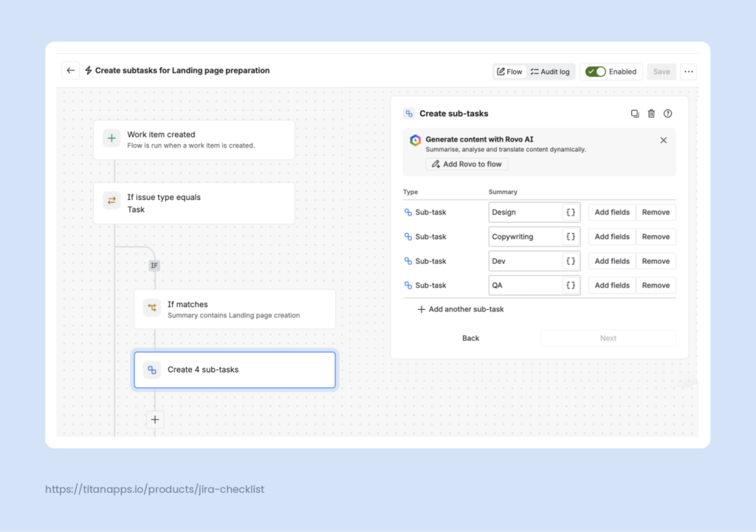Image resolution: width=756 pixels, height=532 pixels.
Task: Click Add Rovo to flow button
Action: click(x=467, y=165)
